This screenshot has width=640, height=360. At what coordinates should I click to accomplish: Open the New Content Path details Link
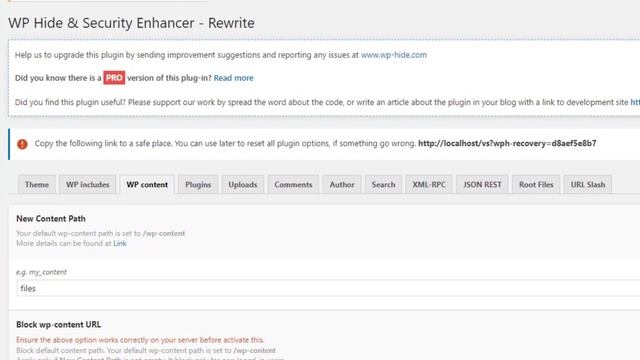(x=120, y=243)
